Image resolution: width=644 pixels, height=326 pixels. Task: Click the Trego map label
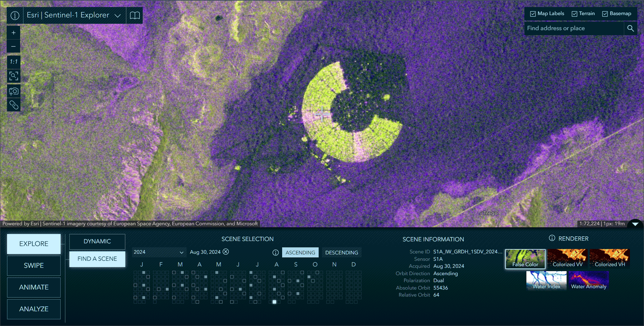[x=490, y=213]
